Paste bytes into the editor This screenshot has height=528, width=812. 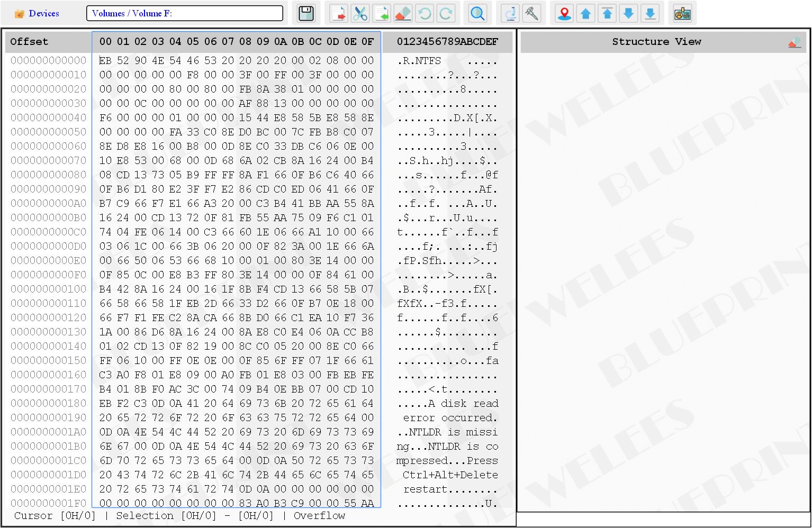[x=383, y=13]
